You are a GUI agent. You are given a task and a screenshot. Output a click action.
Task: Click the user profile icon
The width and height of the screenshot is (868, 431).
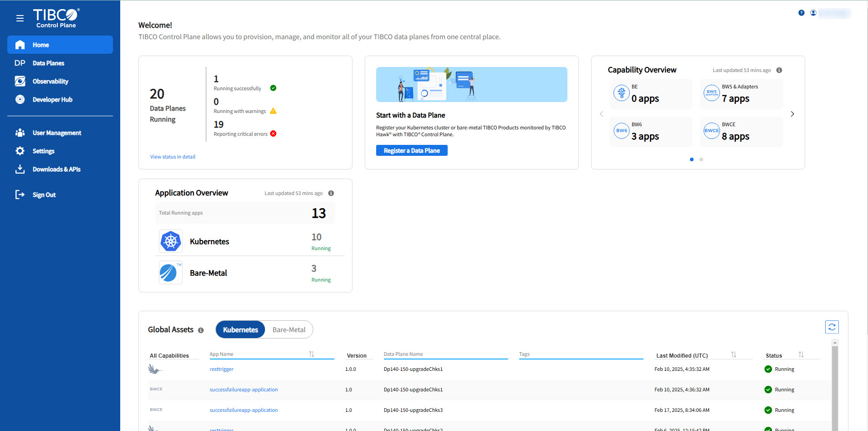click(813, 13)
